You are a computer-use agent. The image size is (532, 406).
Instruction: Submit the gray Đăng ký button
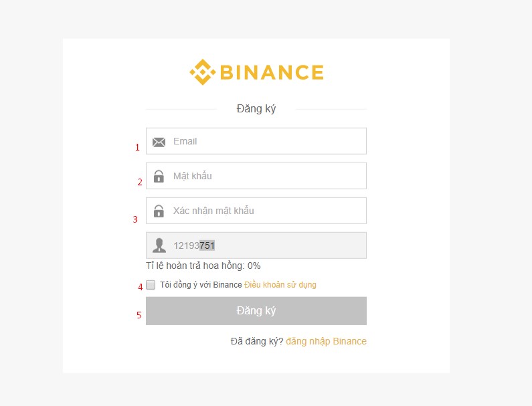pos(256,311)
